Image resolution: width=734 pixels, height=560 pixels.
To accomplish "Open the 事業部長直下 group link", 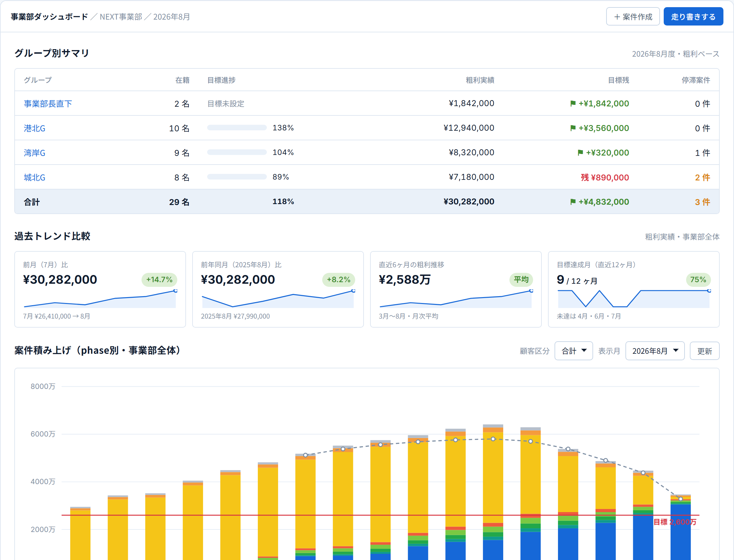I will pos(48,104).
